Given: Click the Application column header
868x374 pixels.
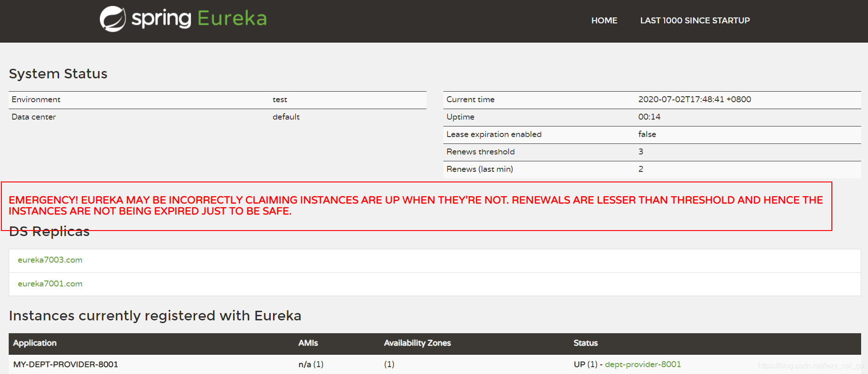Looking at the screenshot, I should point(35,343).
